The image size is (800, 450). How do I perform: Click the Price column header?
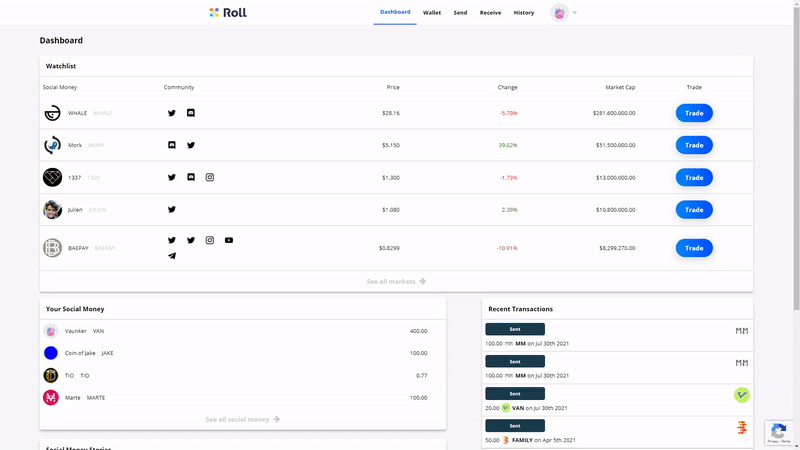(x=393, y=87)
